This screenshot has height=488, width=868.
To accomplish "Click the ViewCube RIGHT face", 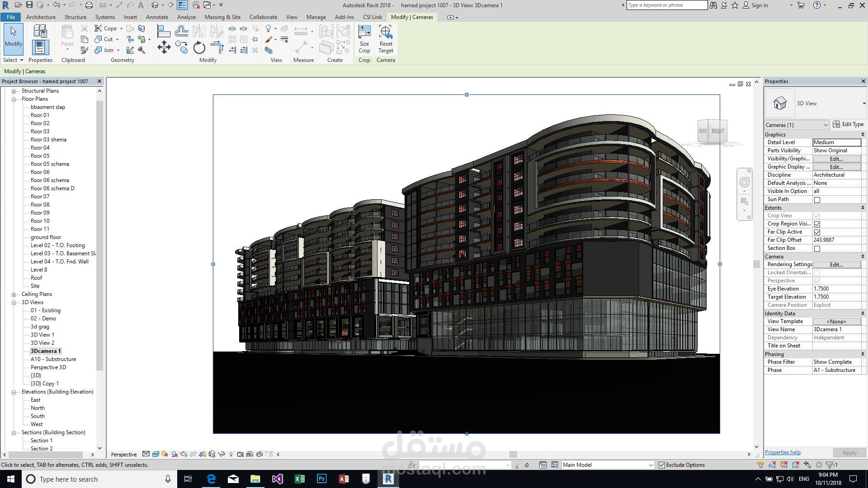I will (x=718, y=131).
